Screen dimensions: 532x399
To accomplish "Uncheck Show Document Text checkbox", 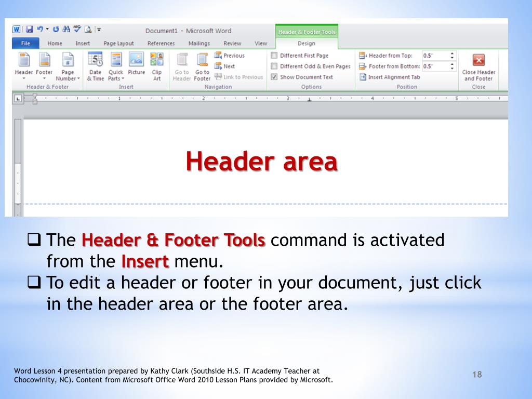I will [274, 77].
